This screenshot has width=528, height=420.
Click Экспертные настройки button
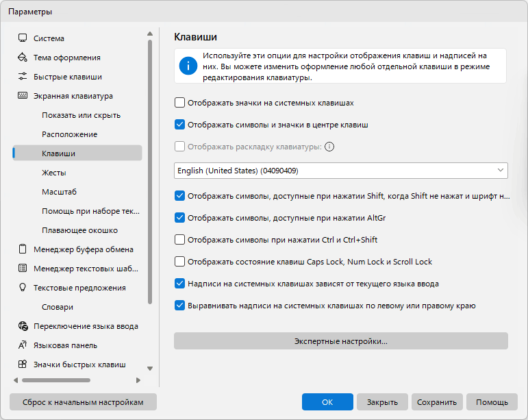click(341, 341)
